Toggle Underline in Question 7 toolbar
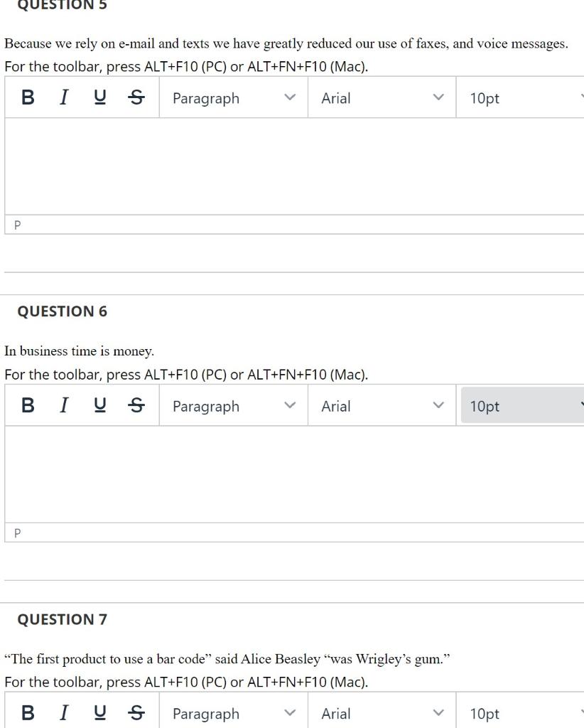 (x=99, y=713)
